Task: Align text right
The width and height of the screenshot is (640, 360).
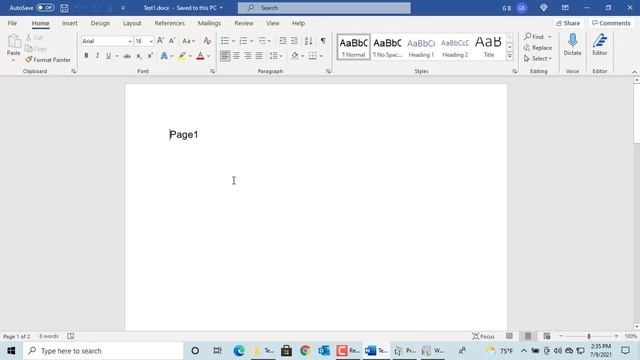Action: tap(248, 56)
